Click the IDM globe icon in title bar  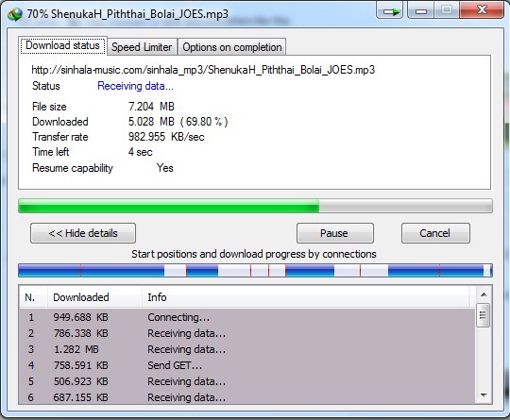14,14
